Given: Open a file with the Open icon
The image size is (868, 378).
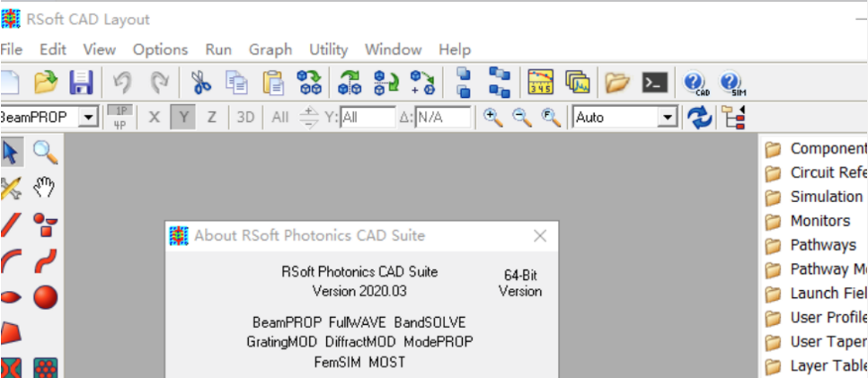Looking at the screenshot, I should coord(46,83).
